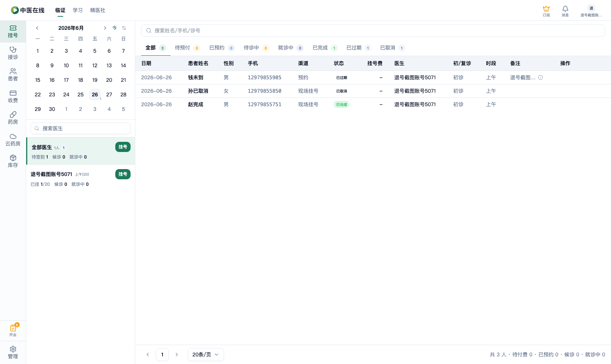This screenshot has width=611, height=364.
Task: Open patient 孙已取消 row
Action: pyautogui.click(x=373, y=91)
